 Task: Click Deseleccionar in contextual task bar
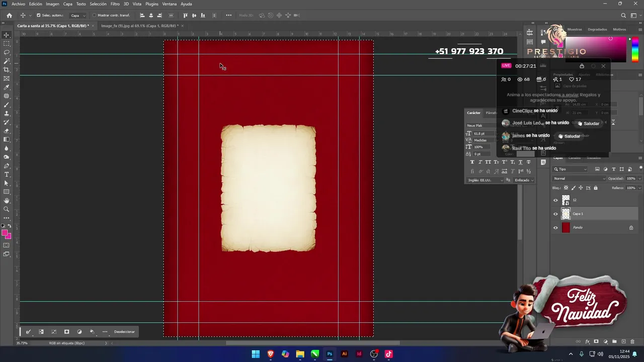pyautogui.click(x=124, y=332)
